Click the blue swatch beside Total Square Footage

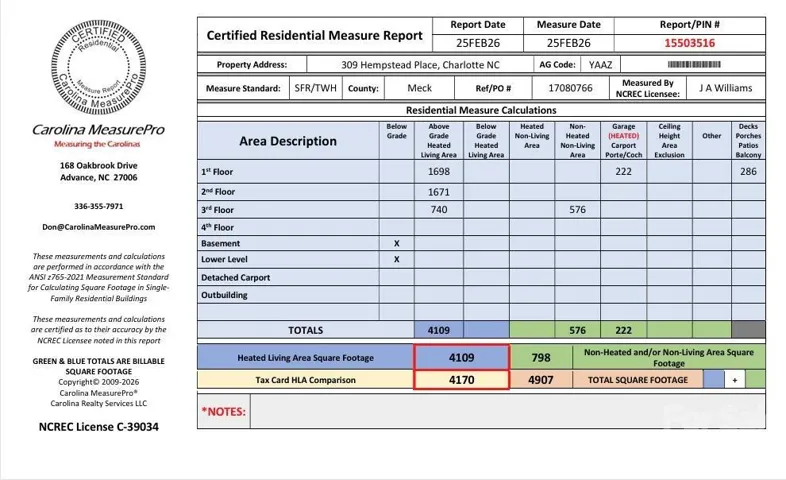click(713, 380)
